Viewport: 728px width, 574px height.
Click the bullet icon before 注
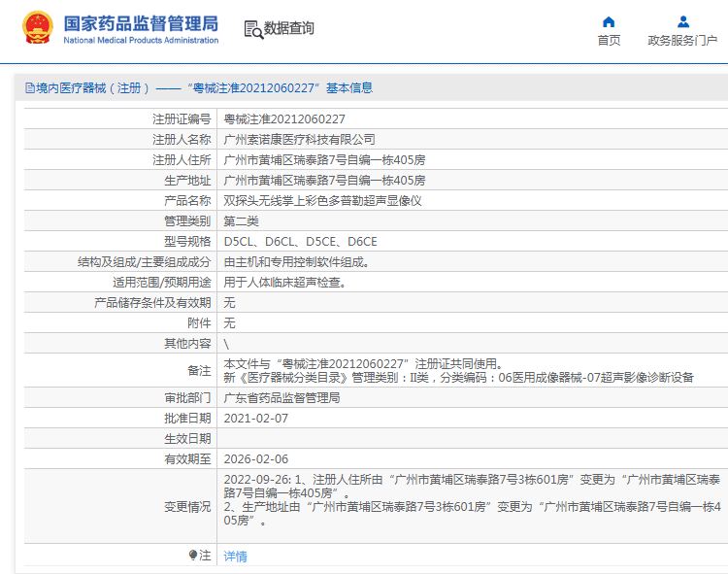192,555
